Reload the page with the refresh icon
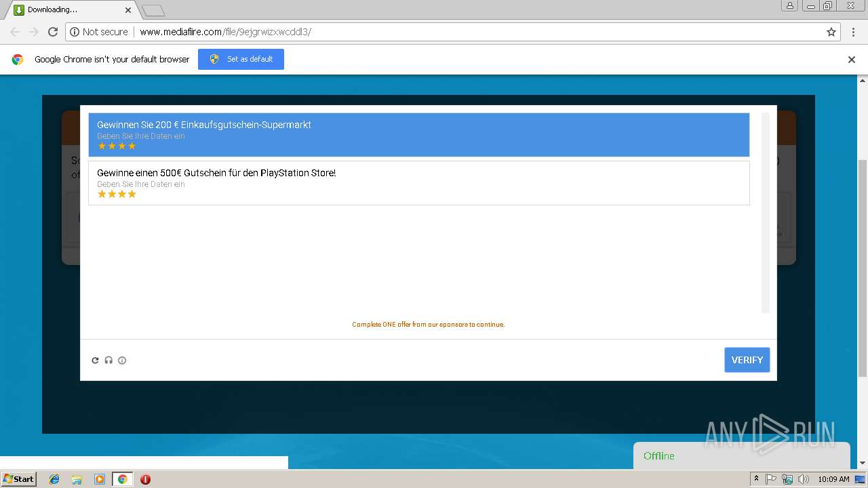The height and width of the screenshot is (488, 868). (53, 32)
